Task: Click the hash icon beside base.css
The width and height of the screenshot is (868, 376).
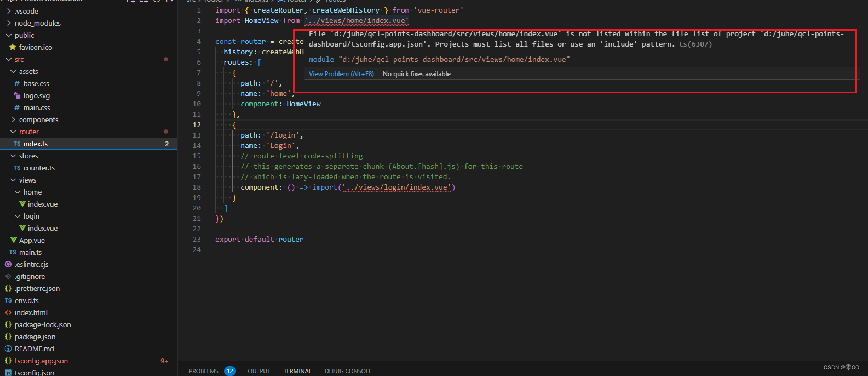Action: pos(17,83)
